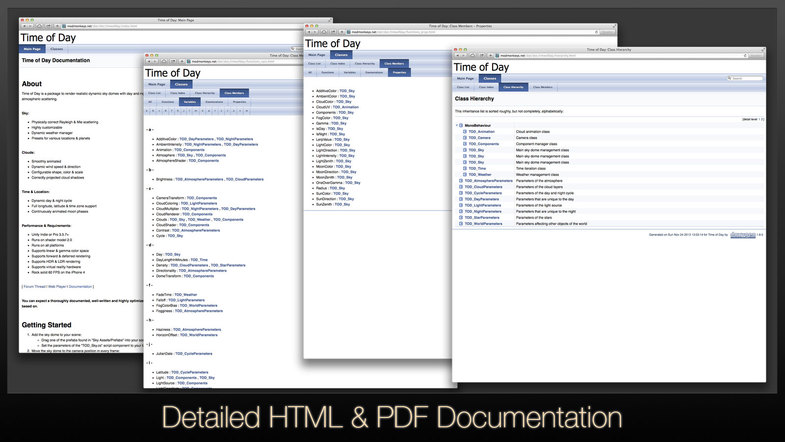Click class icon beside TOD_WorldParameters

[x=461, y=224]
